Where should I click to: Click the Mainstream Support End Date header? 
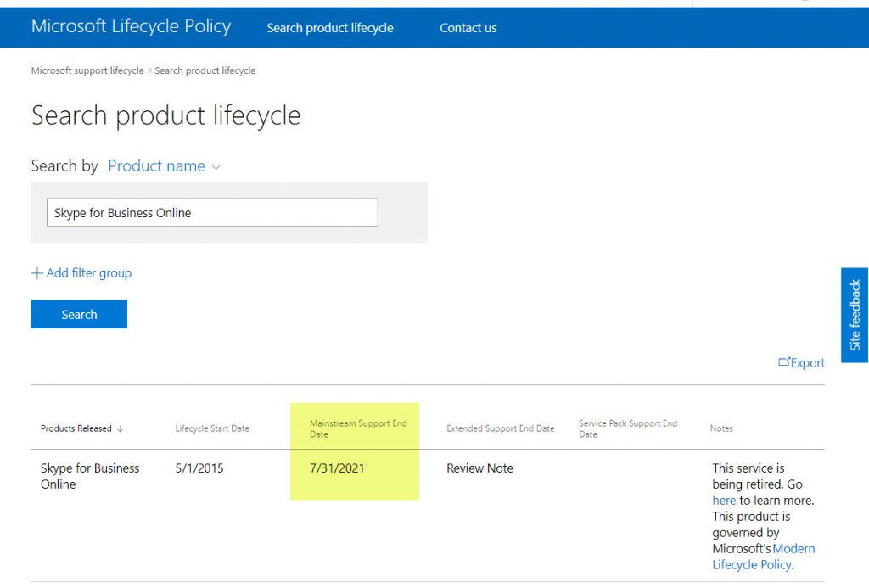coord(357,428)
